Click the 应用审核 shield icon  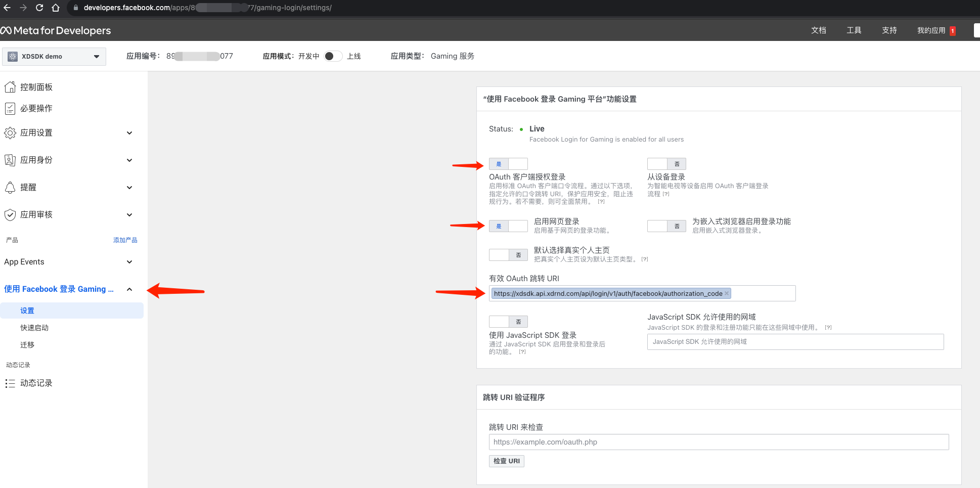10,214
